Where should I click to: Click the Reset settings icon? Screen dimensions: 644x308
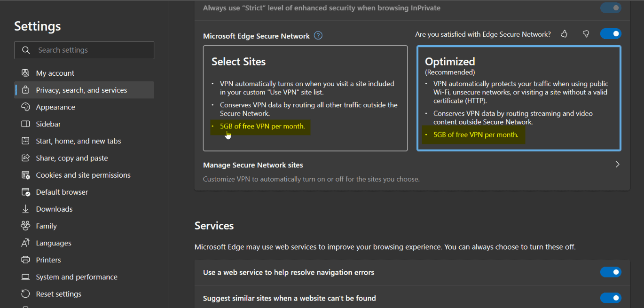26,294
